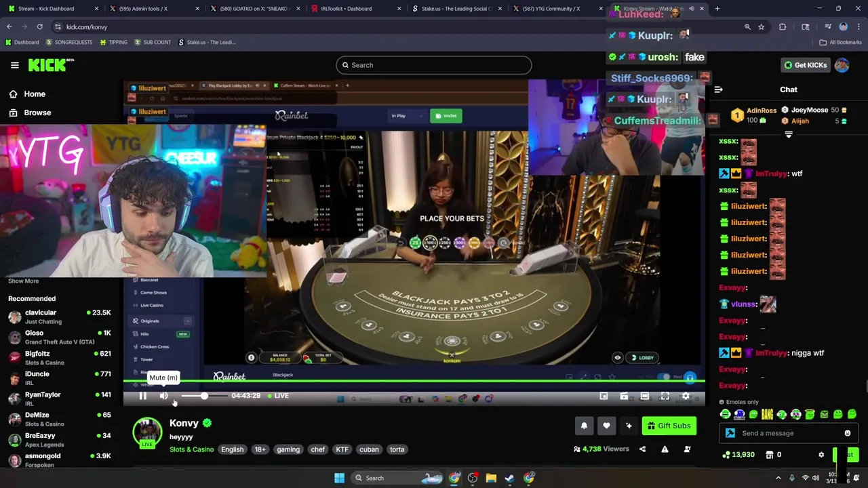The height and width of the screenshot is (488, 868).
Task: Open the taskbar volume control
Action: (x=817, y=478)
